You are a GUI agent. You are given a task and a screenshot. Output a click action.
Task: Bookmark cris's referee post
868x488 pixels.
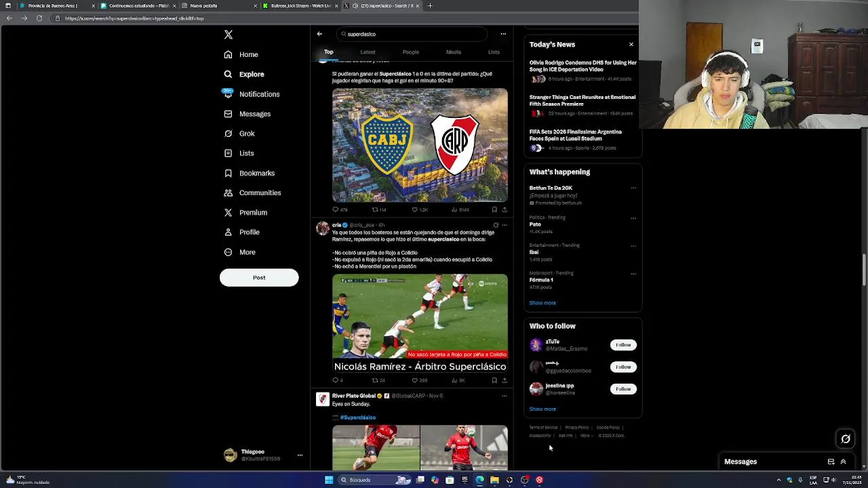click(494, 380)
